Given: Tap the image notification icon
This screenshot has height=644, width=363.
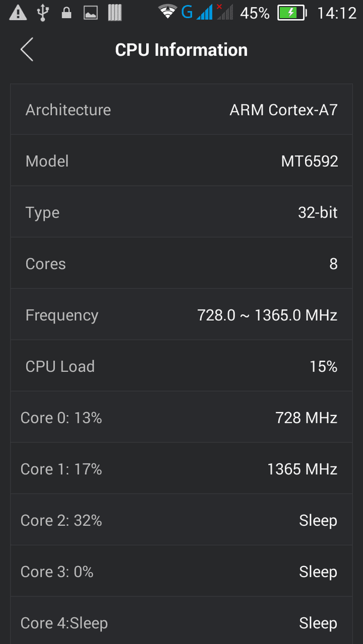Looking at the screenshot, I should (x=90, y=13).
